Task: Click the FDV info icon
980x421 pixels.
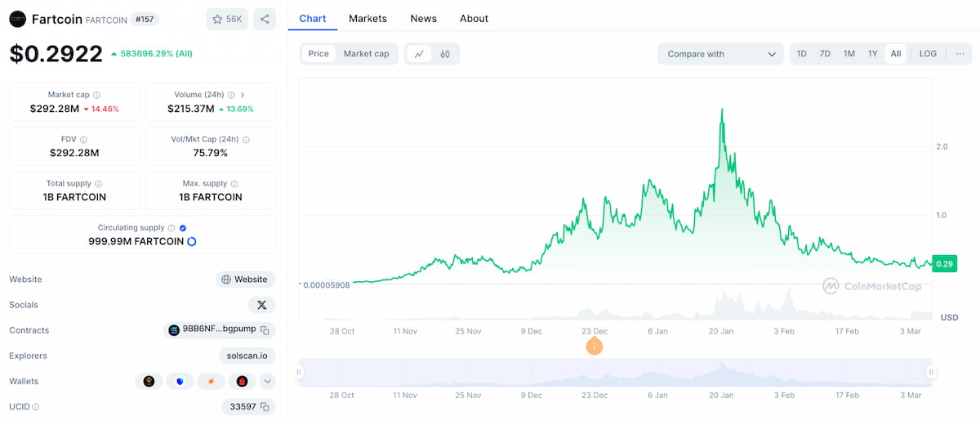Action: coord(83,140)
